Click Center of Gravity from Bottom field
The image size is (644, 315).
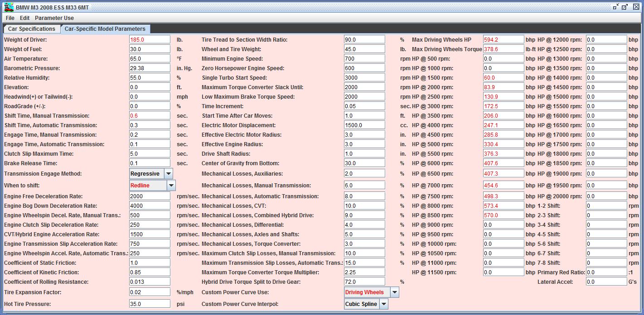click(364, 163)
